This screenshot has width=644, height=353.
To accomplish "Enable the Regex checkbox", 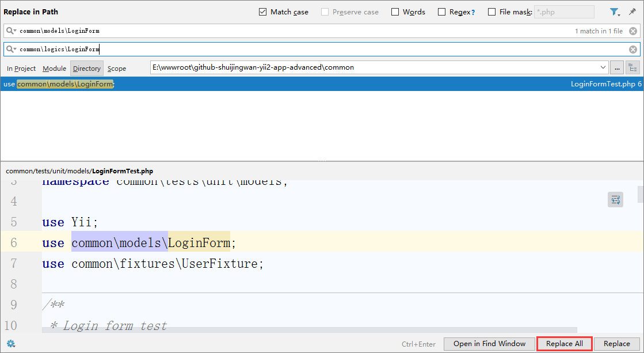I will [x=442, y=12].
